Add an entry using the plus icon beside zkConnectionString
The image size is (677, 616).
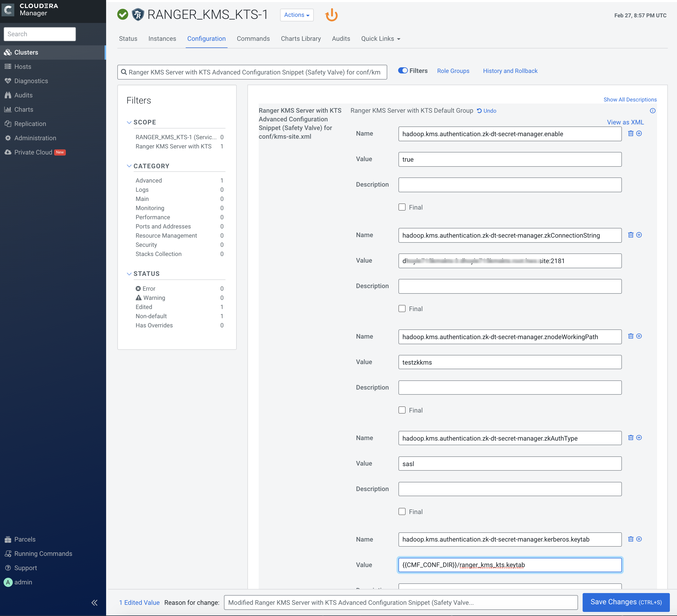coord(639,235)
